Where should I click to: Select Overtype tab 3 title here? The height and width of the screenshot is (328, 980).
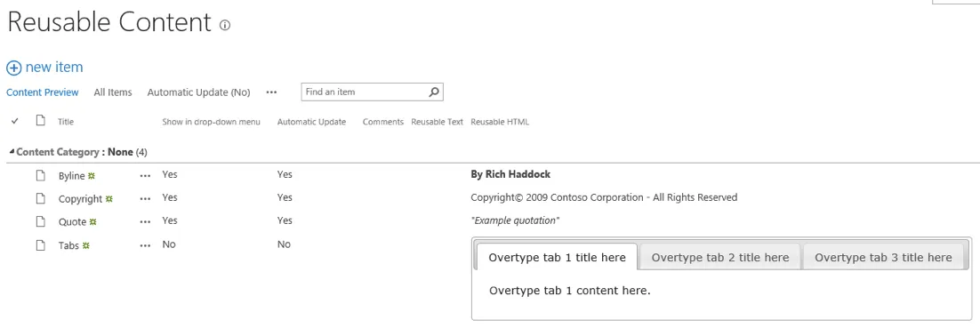[883, 258]
